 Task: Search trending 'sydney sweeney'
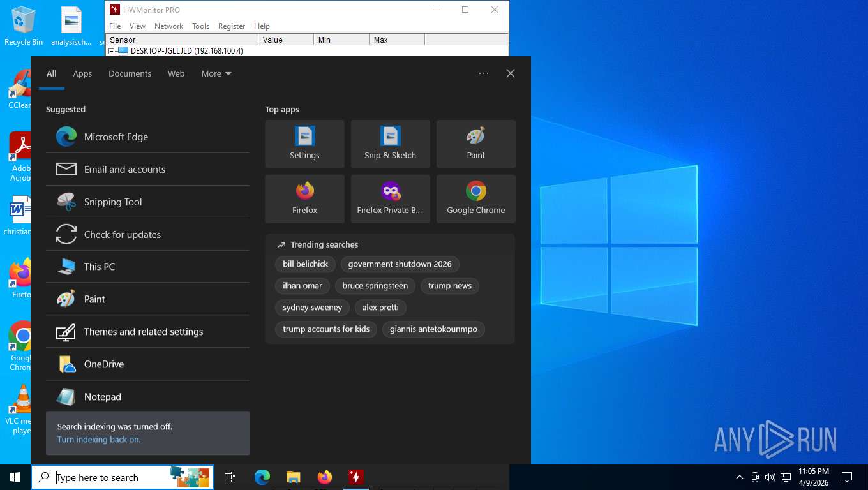(312, 308)
